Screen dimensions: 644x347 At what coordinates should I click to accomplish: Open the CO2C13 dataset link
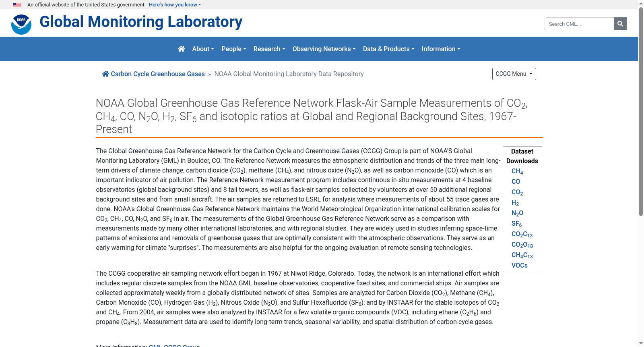(x=522, y=234)
